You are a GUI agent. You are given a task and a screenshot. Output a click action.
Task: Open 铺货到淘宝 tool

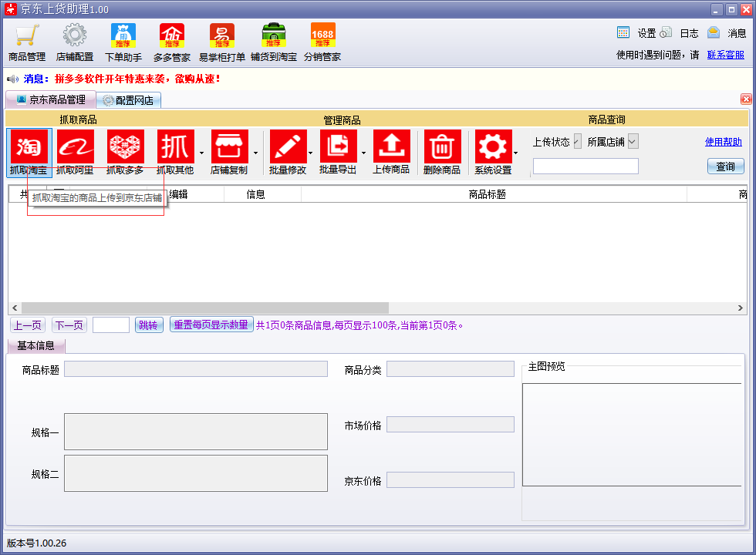point(273,42)
